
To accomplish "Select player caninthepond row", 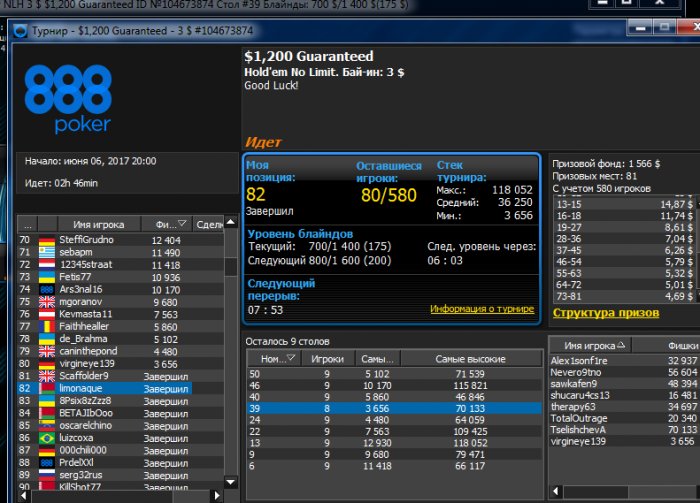I will coord(120,351).
